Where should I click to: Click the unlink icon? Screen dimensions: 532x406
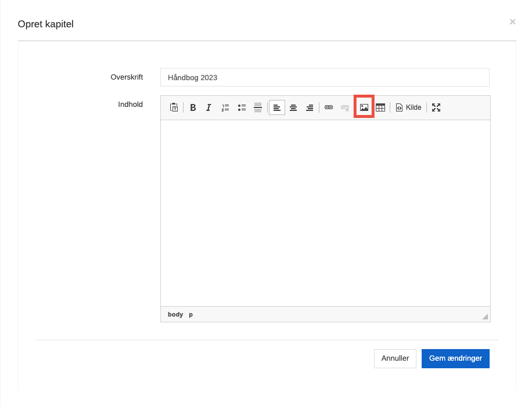tap(345, 107)
